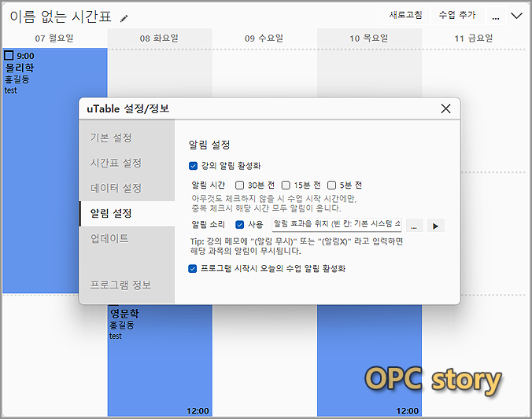Open the 데이터 설정 tab
The width and height of the screenshot is (532, 419).
pyautogui.click(x=127, y=188)
